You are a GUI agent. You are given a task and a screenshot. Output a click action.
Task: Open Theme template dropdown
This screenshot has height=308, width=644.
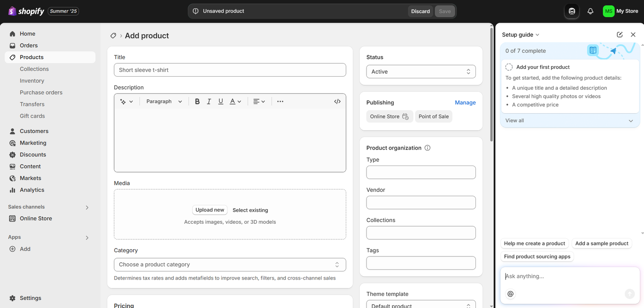(x=421, y=305)
